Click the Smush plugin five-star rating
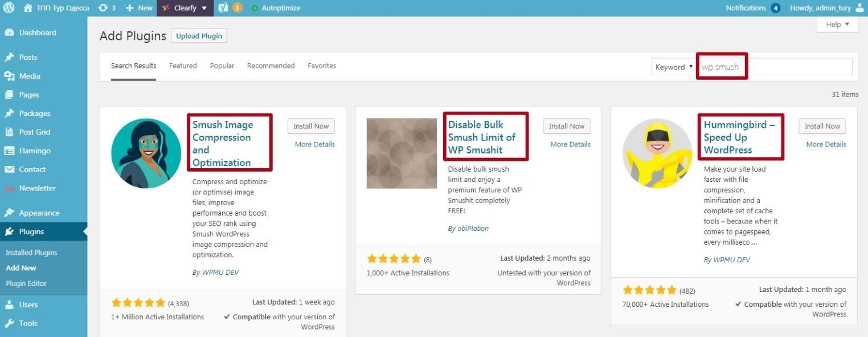868x337 pixels. pyautogui.click(x=138, y=303)
